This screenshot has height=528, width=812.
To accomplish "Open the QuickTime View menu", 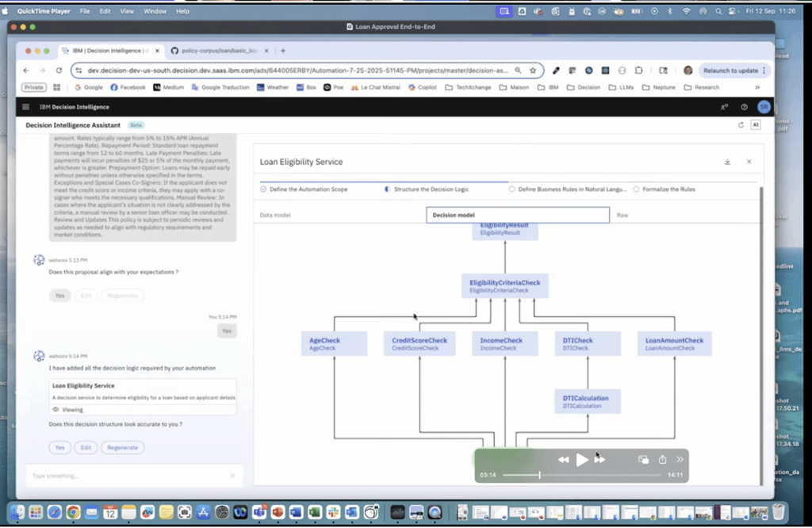I will [x=127, y=11].
